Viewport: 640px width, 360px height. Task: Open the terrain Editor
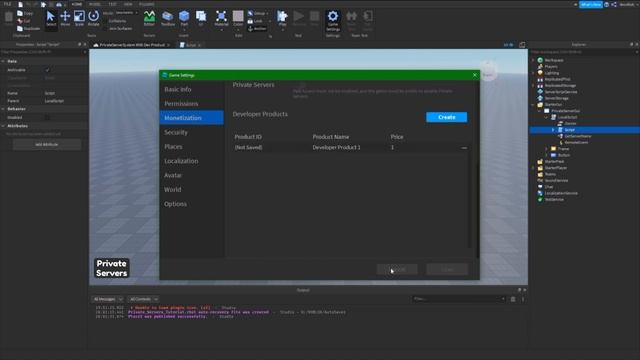click(x=149, y=18)
